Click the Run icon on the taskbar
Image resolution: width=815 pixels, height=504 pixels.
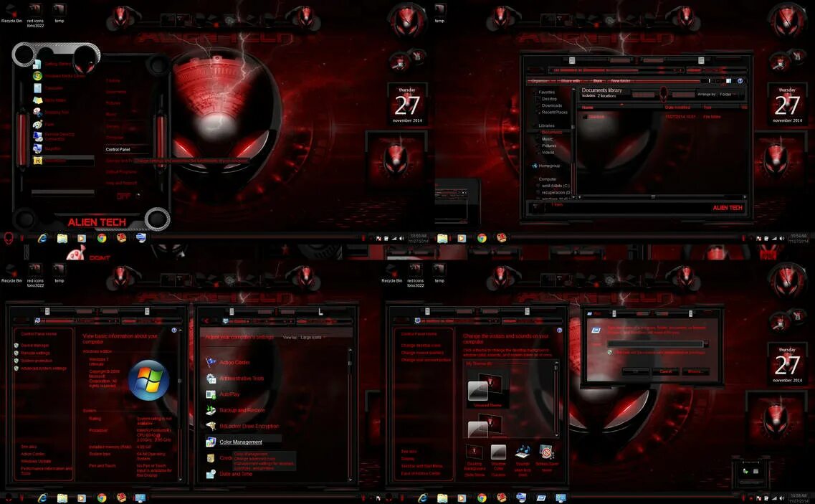pos(541,498)
